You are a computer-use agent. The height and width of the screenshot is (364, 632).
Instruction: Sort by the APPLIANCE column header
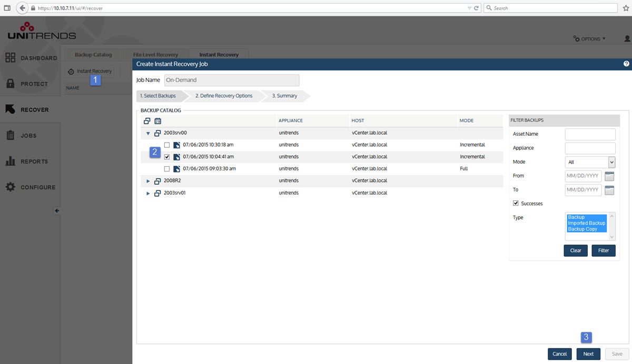point(291,120)
